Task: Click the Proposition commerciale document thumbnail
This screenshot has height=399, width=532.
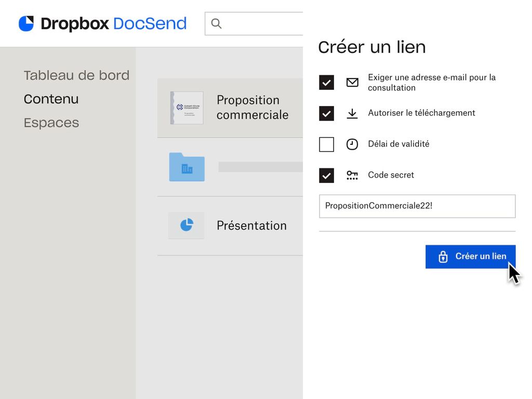Action: [x=186, y=108]
